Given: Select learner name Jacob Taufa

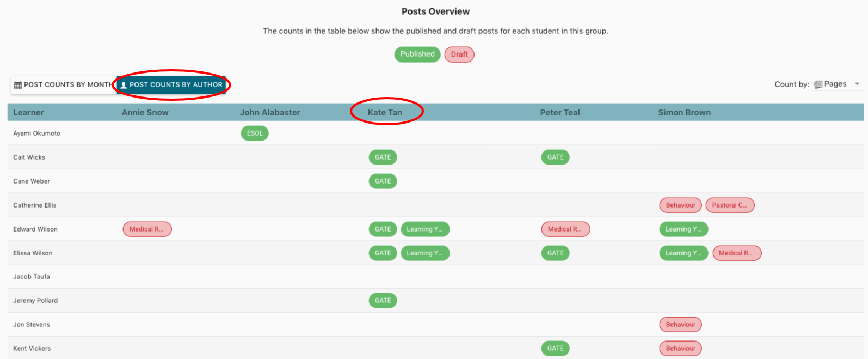Looking at the screenshot, I should (32, 277).
